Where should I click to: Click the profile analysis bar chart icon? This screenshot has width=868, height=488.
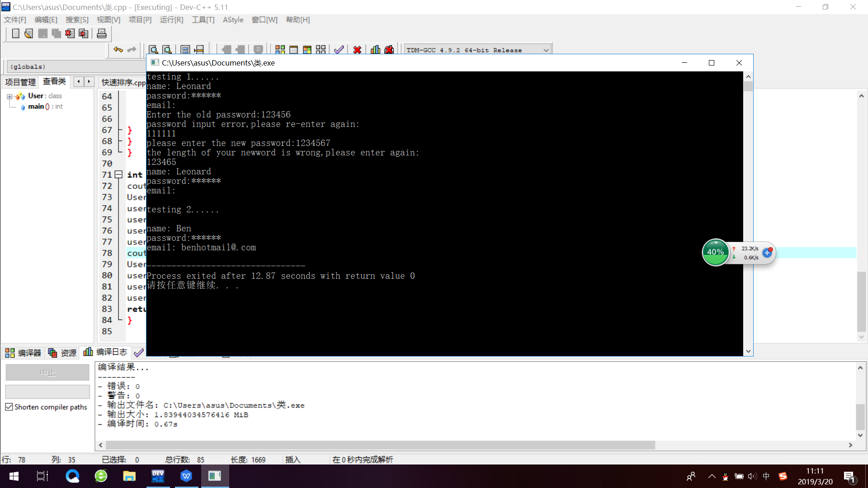click(375, 50)
